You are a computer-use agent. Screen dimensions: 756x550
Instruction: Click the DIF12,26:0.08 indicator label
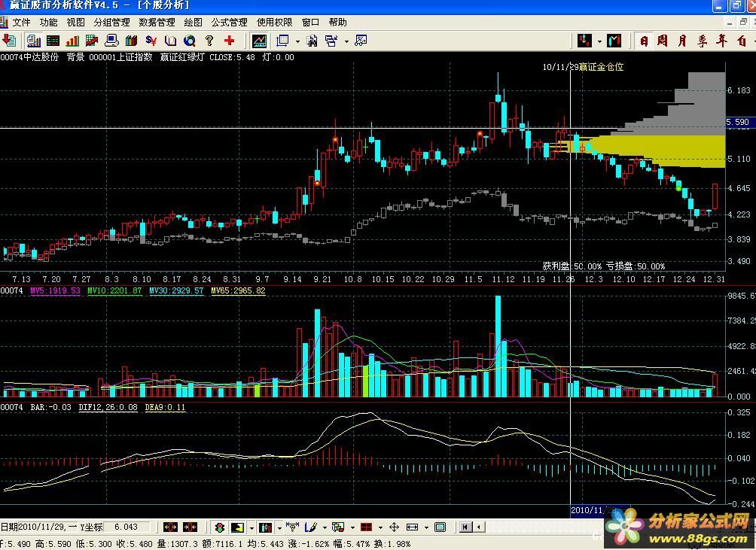pos(108,408)
